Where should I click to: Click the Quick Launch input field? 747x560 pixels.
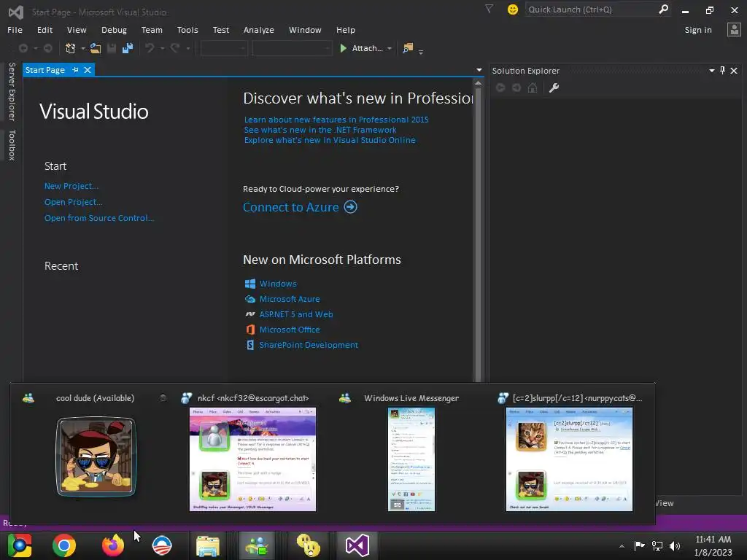[x=591, y=9]
